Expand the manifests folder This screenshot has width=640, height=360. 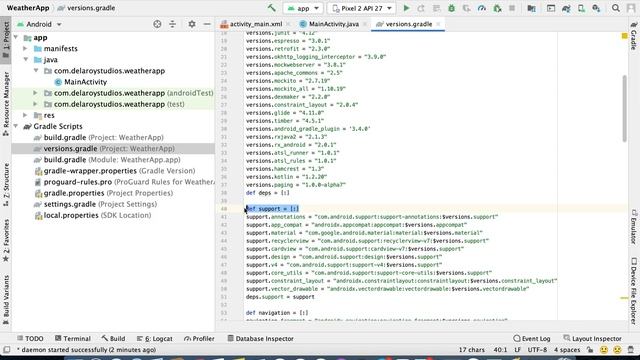click(25, 49)
